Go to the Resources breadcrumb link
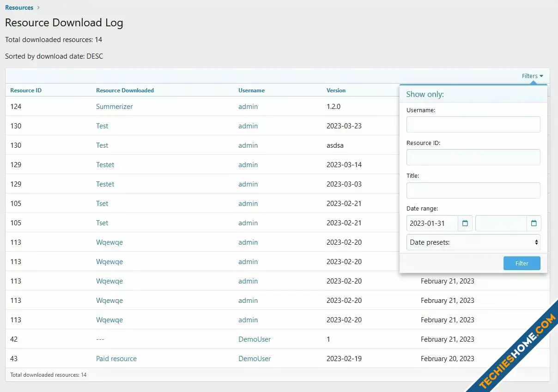The image size is (558, 392). click(19, 7)
